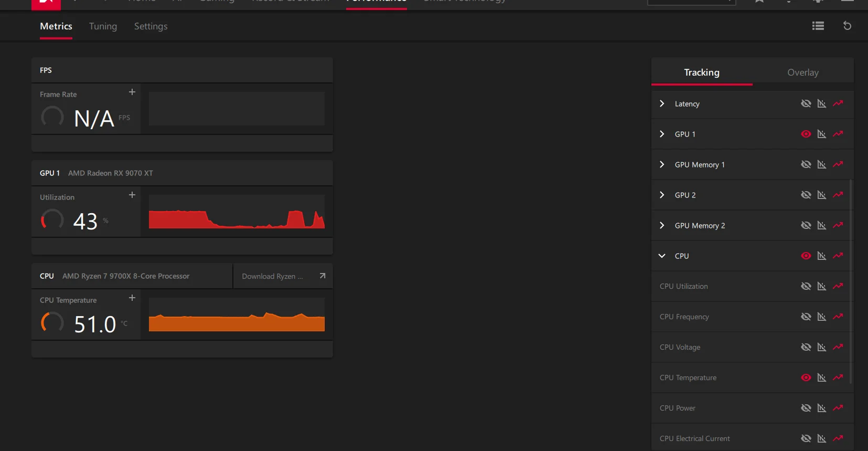Click the orange CPU Temperature history graph
The height and width of the screenshot is (451, 868).
point(237,314)
